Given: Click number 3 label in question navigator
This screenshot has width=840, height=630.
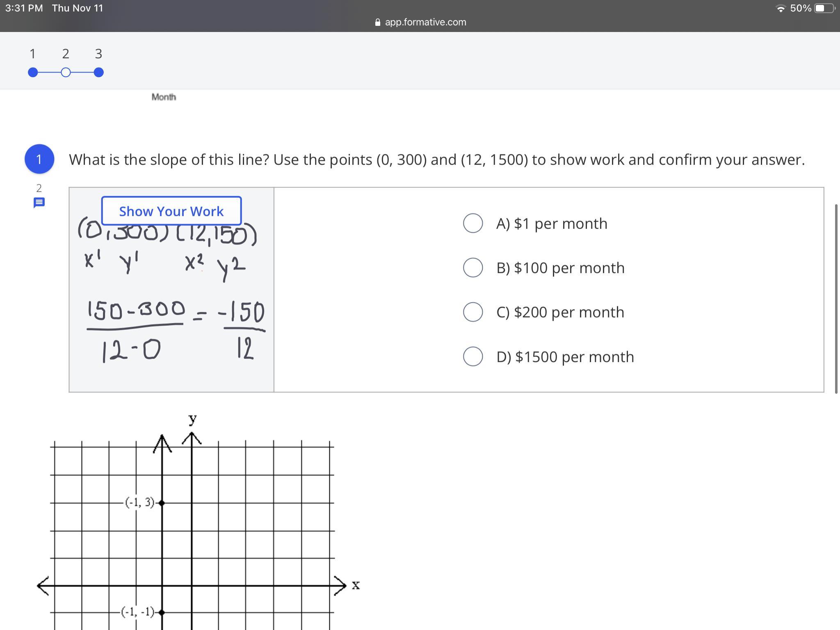Looking at the screenshot, I should [98, 54].
